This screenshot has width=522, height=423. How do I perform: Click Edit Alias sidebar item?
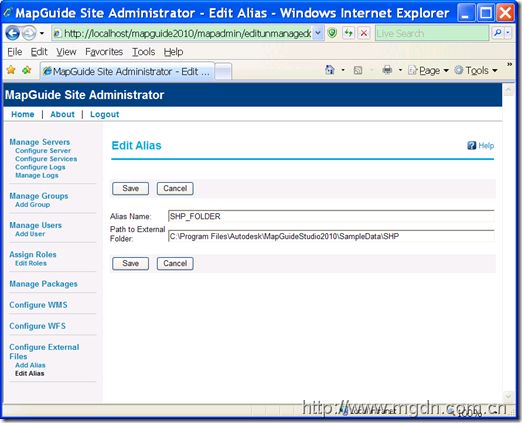click(30, 374)
